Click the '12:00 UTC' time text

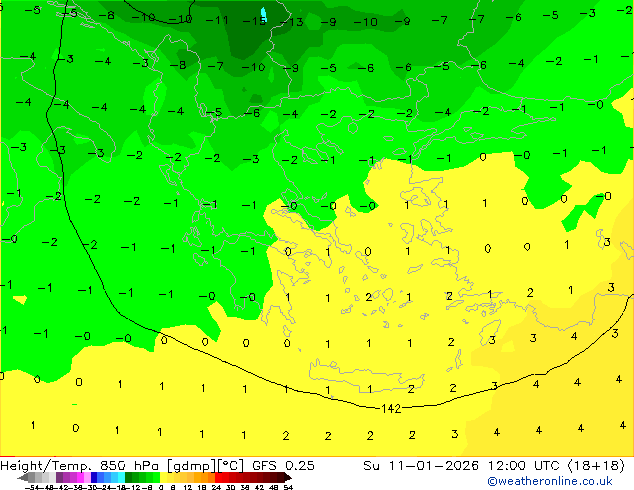click(525, 466)
